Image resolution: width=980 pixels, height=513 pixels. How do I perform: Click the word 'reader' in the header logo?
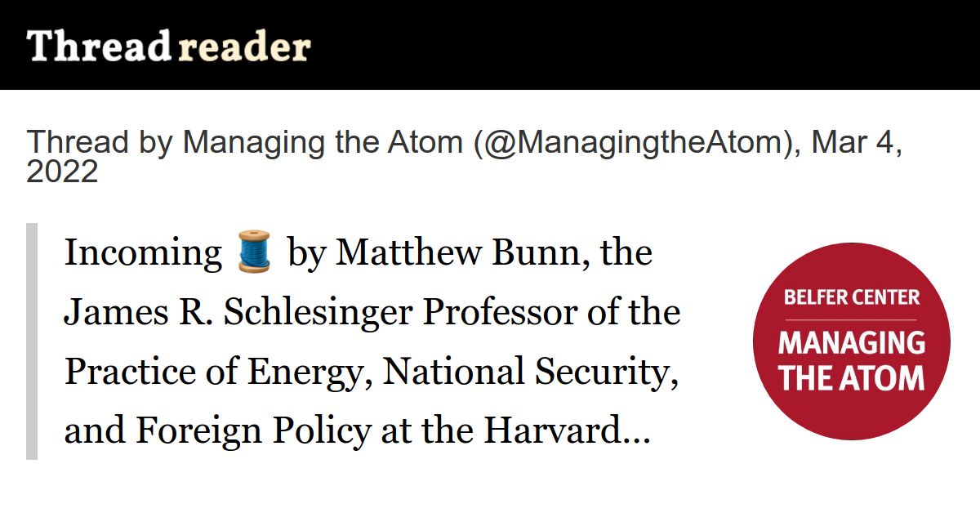point(243,47)
